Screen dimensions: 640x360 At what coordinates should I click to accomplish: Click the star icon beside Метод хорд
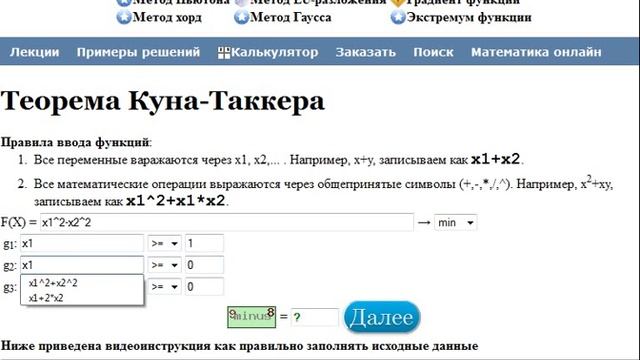pyautogui.click(x=124, y=17)
